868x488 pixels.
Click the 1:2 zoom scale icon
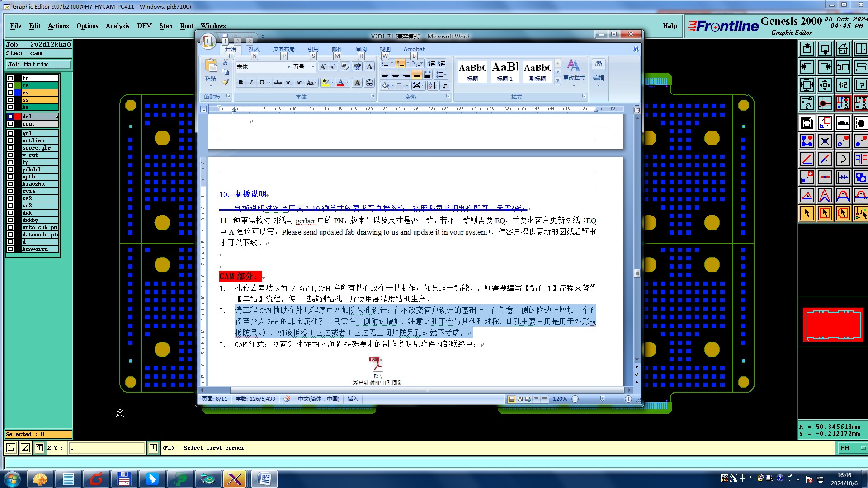coord(843,85)
